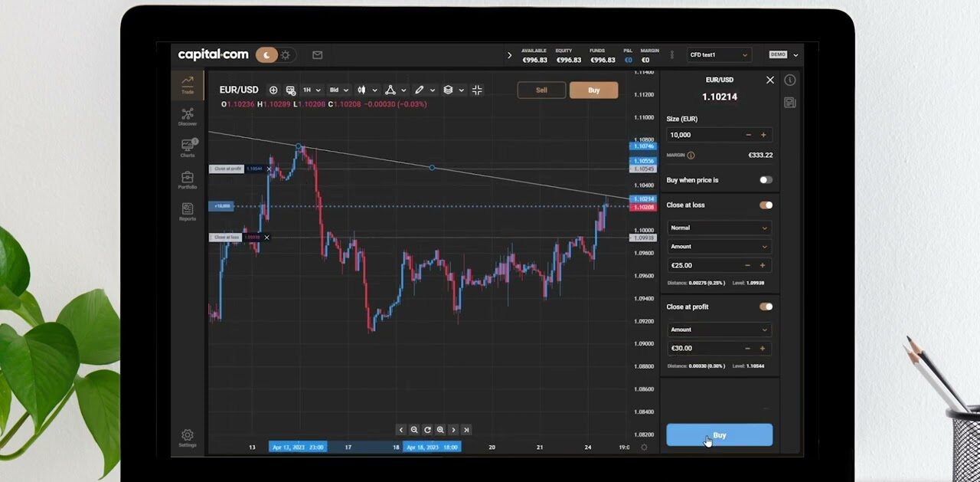Click the zoom in magnifier icon
Screen dimensions: 980x482
pos(440,430)
